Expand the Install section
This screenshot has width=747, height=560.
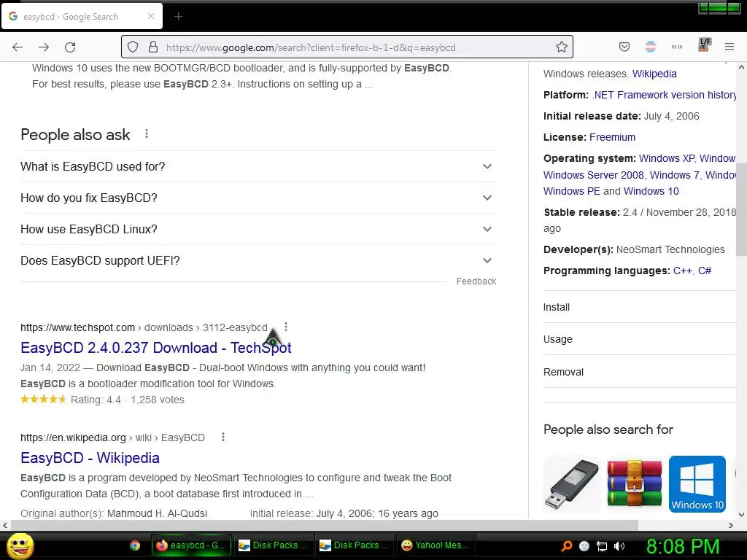(x=639, y=307)
